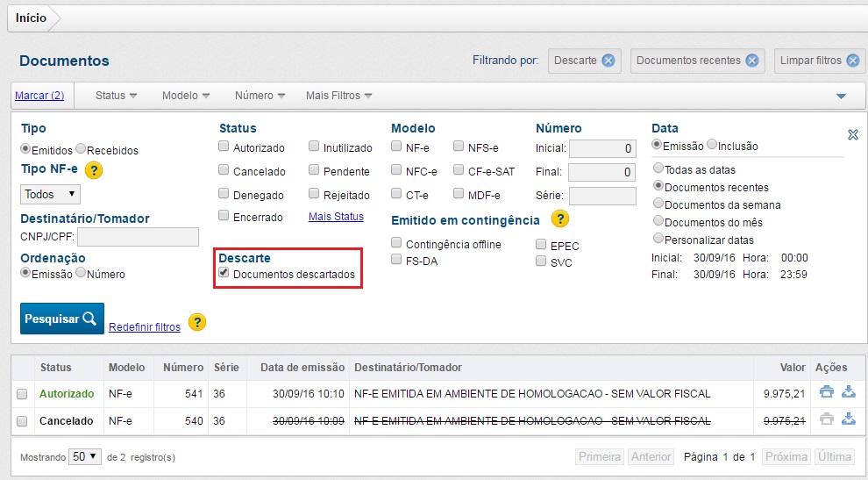Expand the Mais Filtros menu
This screenshot has height=480, width=868.
338,96
